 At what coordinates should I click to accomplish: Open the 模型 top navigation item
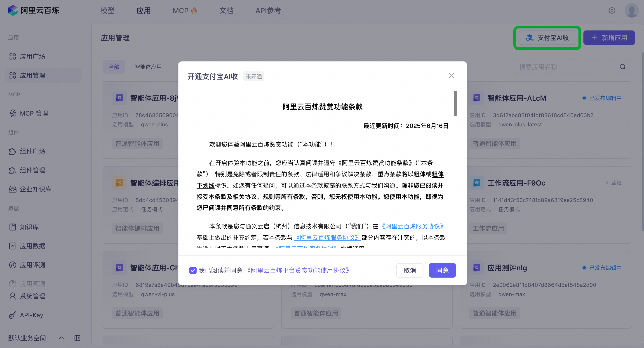[108, 10]
